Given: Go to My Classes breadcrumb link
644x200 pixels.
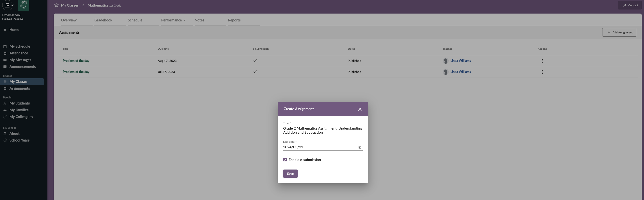Looking at the screenshot, I should tap(70, 5).
